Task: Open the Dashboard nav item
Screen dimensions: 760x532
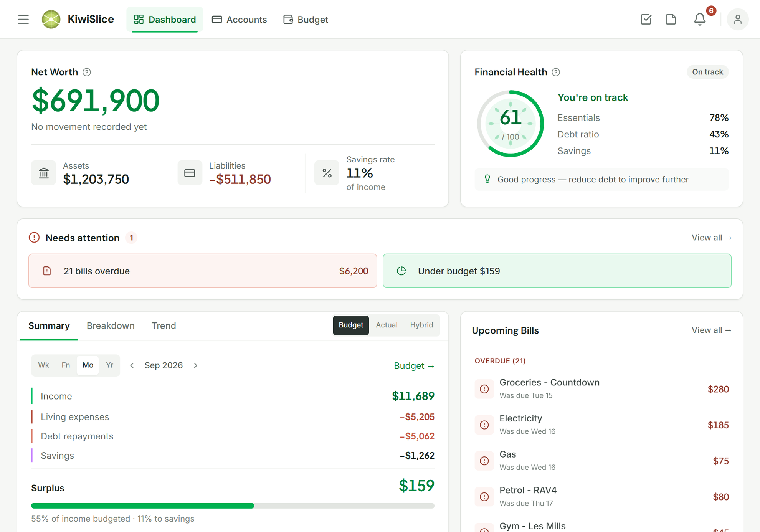Action: [165, 20]
